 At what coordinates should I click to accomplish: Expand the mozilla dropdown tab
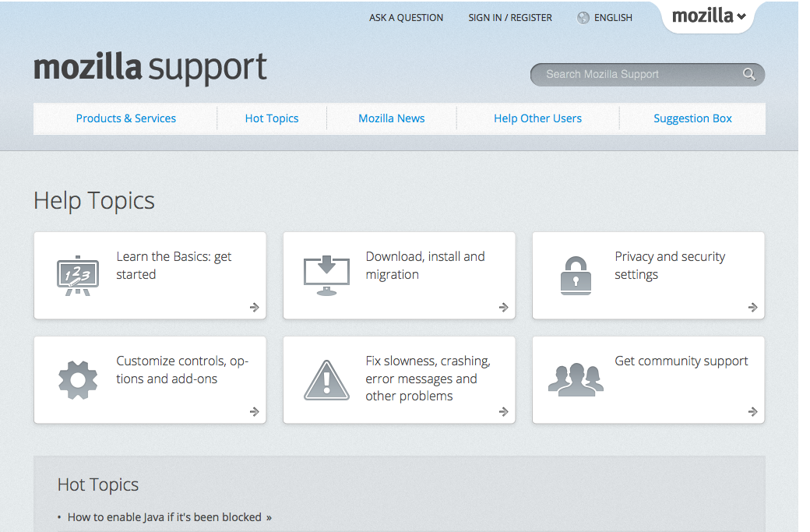click(x=708, y=16)
